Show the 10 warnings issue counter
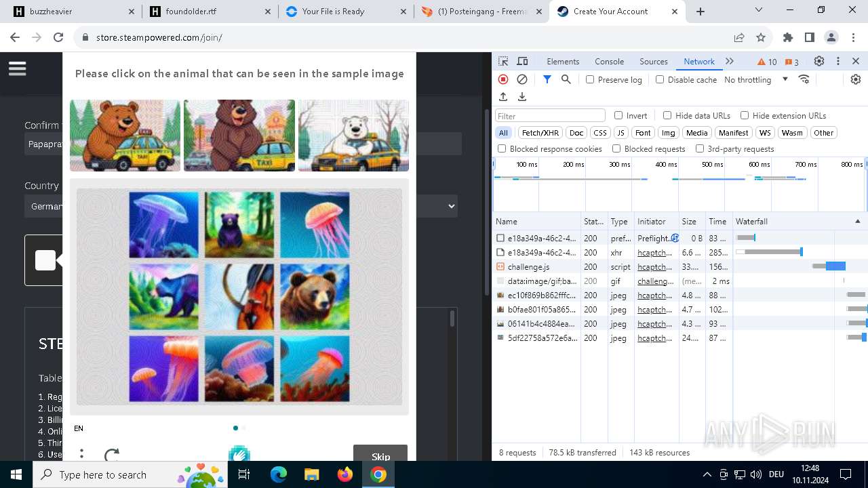868x488 pixels. 767,62
